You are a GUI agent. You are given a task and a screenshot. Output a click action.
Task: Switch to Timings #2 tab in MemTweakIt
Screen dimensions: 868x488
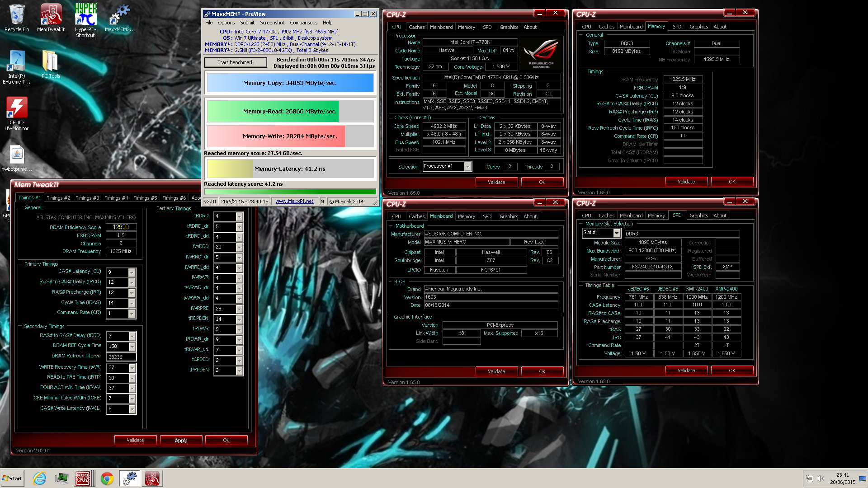[58, 198]
